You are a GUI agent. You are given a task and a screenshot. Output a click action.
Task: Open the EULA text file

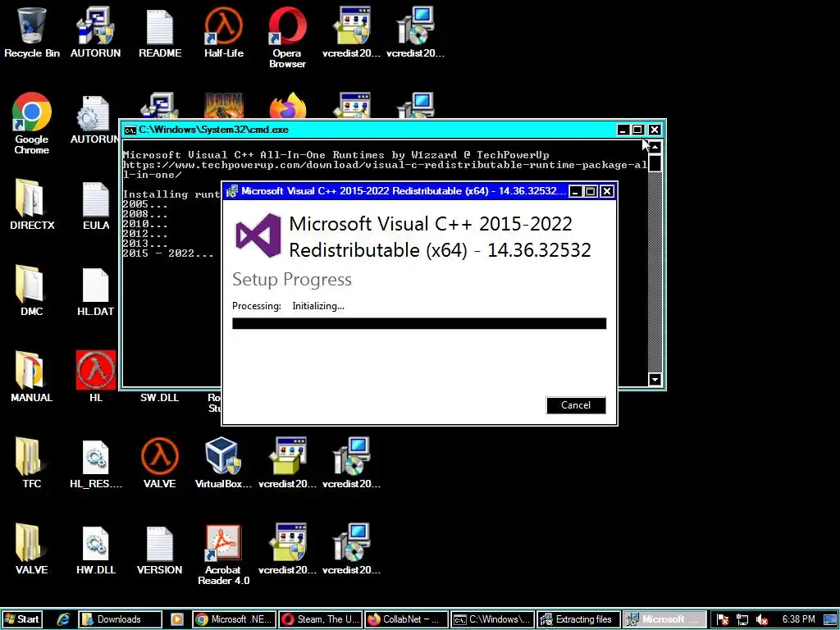95,204
